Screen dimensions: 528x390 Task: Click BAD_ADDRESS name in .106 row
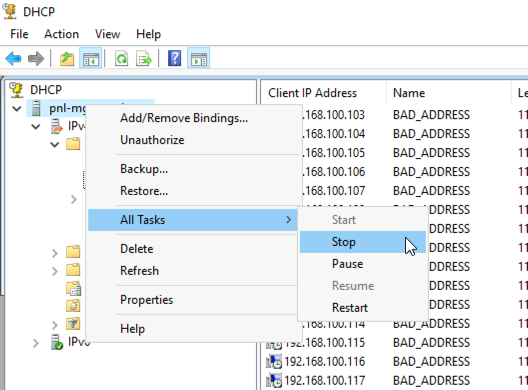[x=431, y=172]
